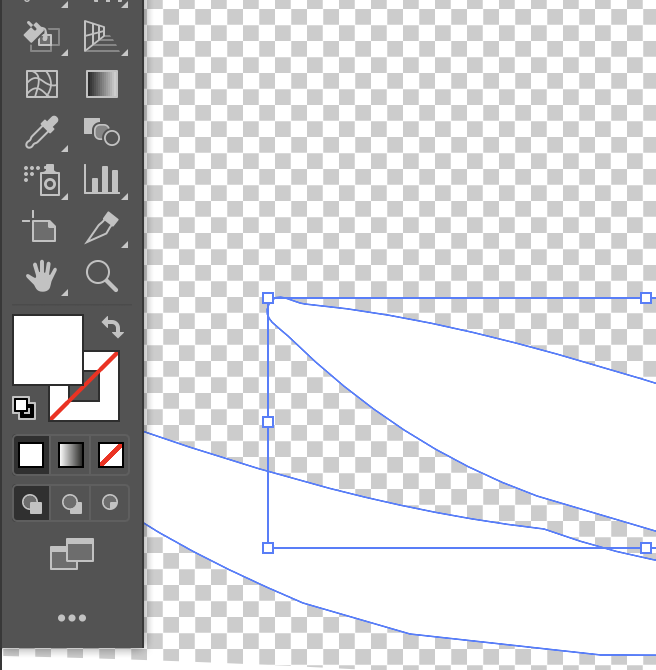Pick the Eyedropper tool
The width and height of the screenshot is (656, 670).
tap(42, 131)
